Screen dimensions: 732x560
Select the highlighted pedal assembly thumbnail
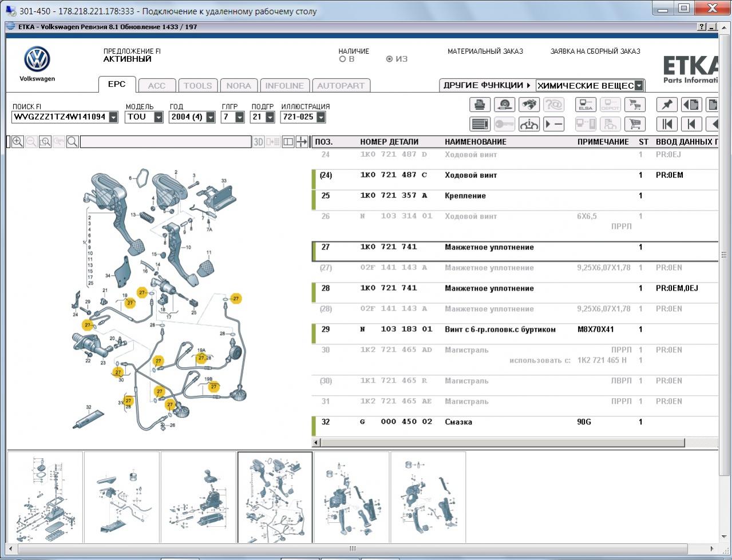[x=275, y=497]
